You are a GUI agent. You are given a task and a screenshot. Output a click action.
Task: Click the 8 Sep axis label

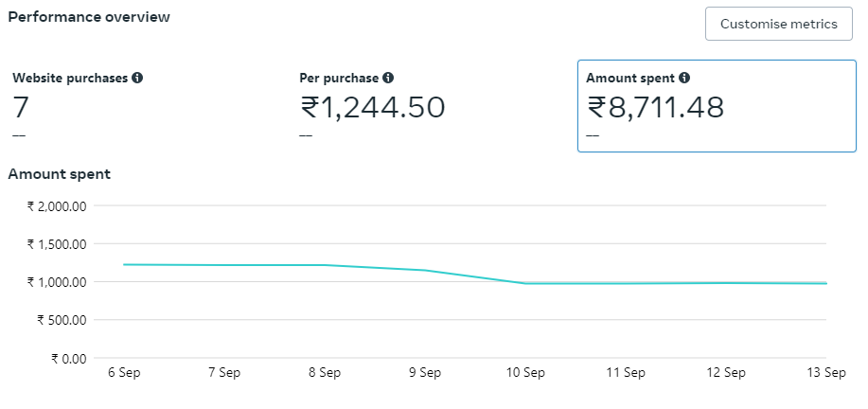pyautogui.click(x=324, y=373)
